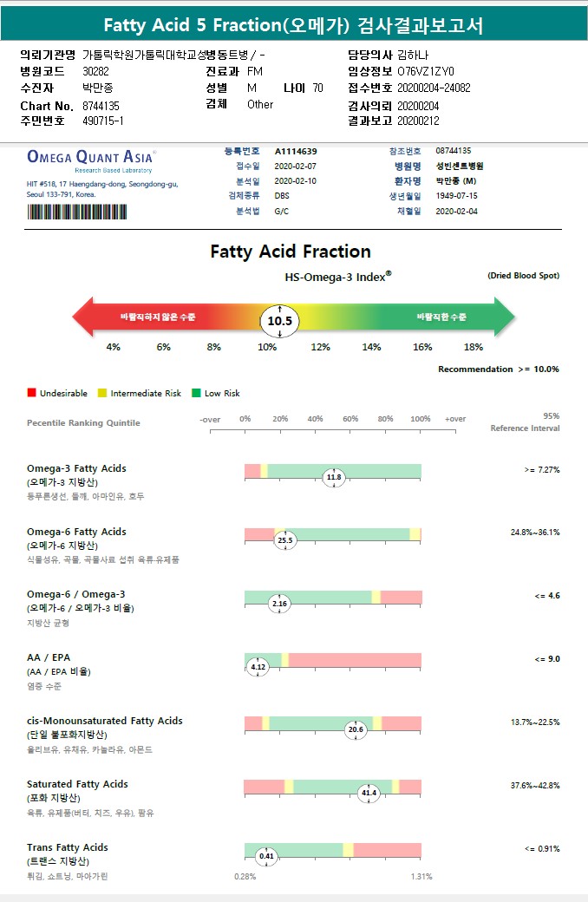This screenshot has height=902, width=588.
Task: Select the 10.5 HS-Omega-3 Index marker
Action: [280, 321]
